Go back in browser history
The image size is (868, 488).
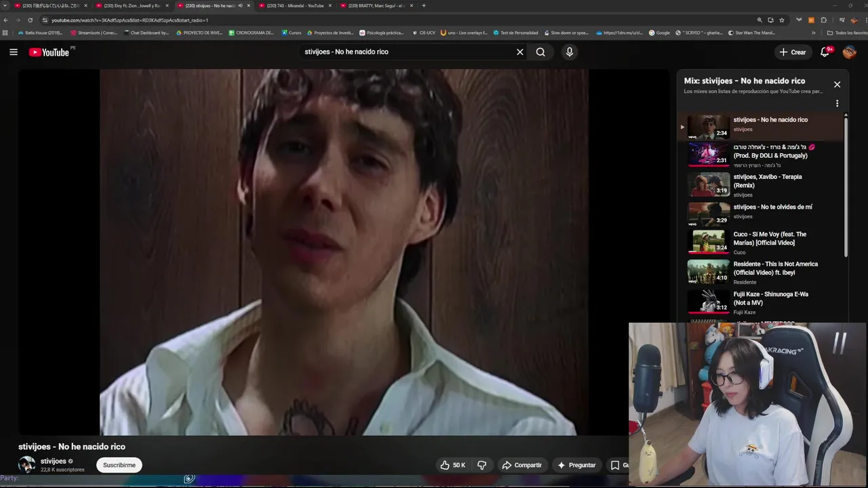(6, 20)
